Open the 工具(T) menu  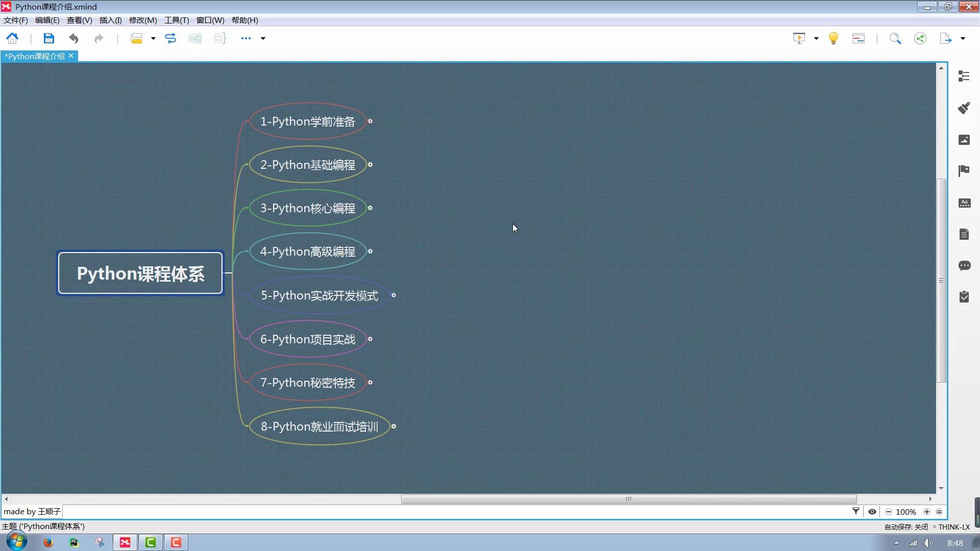point(177,20)
